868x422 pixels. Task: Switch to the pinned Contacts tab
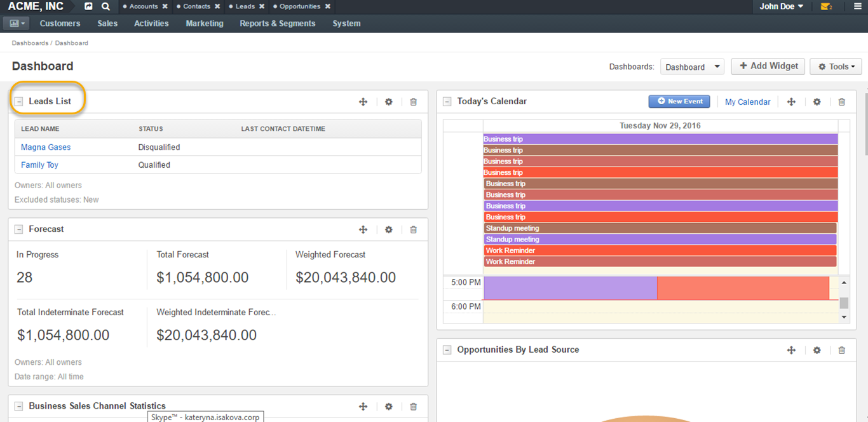(196, 6)
